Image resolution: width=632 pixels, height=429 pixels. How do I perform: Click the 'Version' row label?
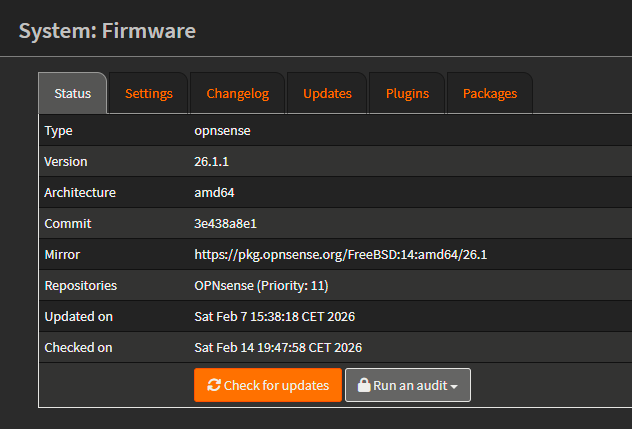tap(66, 161)
